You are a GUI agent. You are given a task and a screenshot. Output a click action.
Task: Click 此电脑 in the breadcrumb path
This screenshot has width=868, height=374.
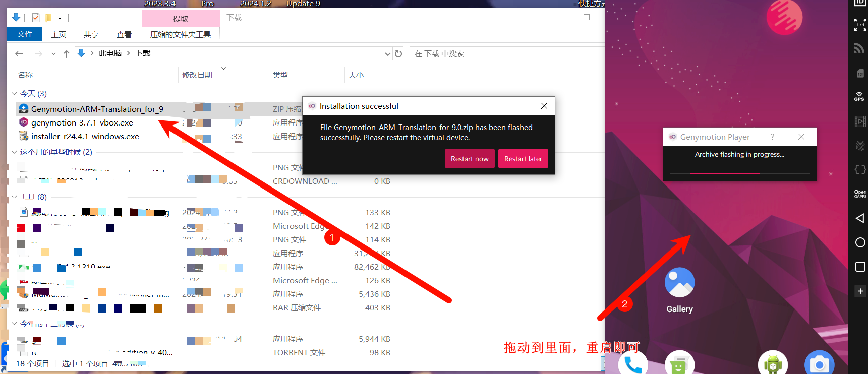click(110, 53)
